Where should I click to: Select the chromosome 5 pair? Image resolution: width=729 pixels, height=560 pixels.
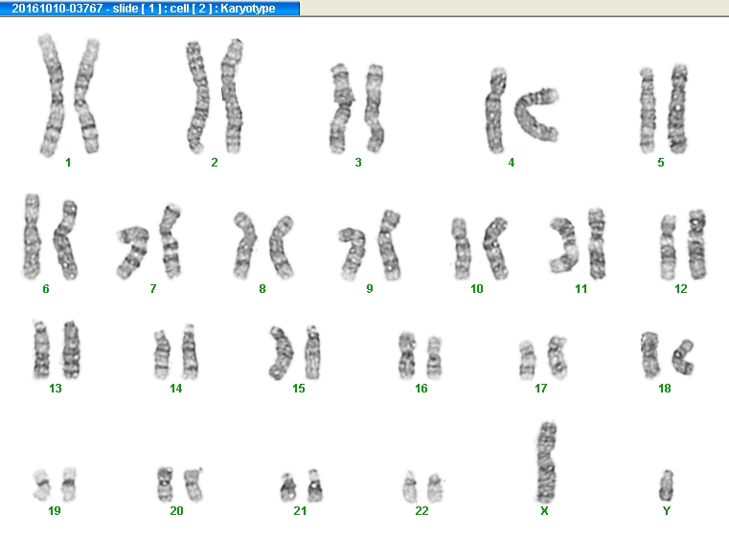pyautogui.click(x=664, y=109)
